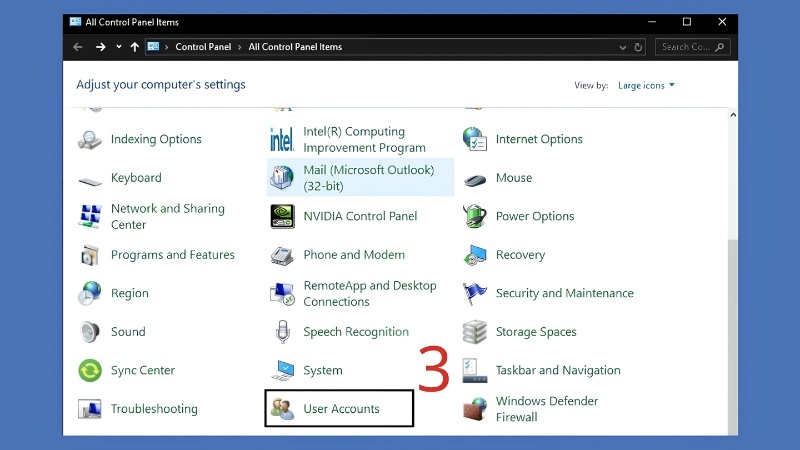Open the Internet Options globe icon
This screenshot has height=450, width=800.
pyautogui.click(x=474, y=139)
